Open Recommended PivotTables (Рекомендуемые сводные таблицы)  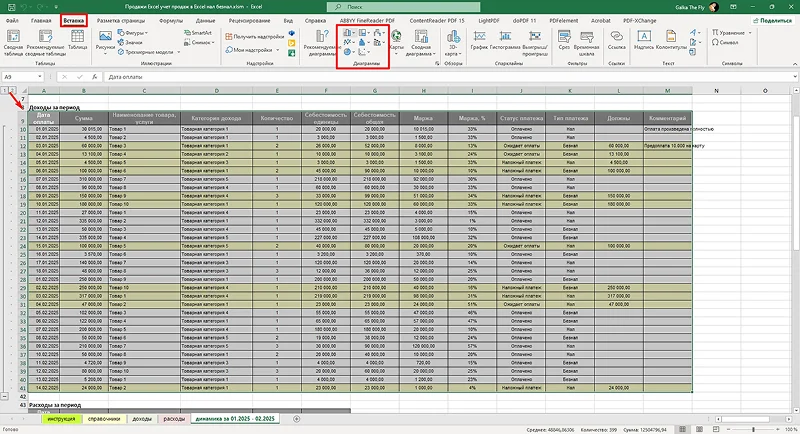[x=45, y=43]
